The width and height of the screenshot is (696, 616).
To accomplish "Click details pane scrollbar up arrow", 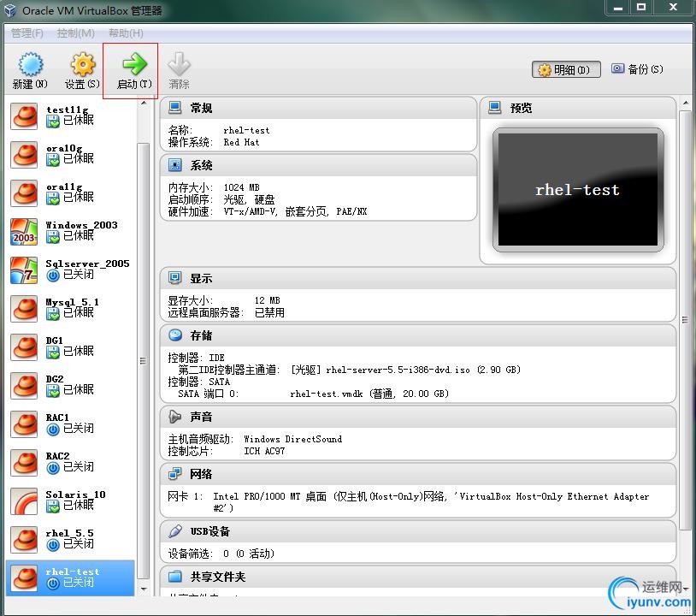I will point(686,103).
